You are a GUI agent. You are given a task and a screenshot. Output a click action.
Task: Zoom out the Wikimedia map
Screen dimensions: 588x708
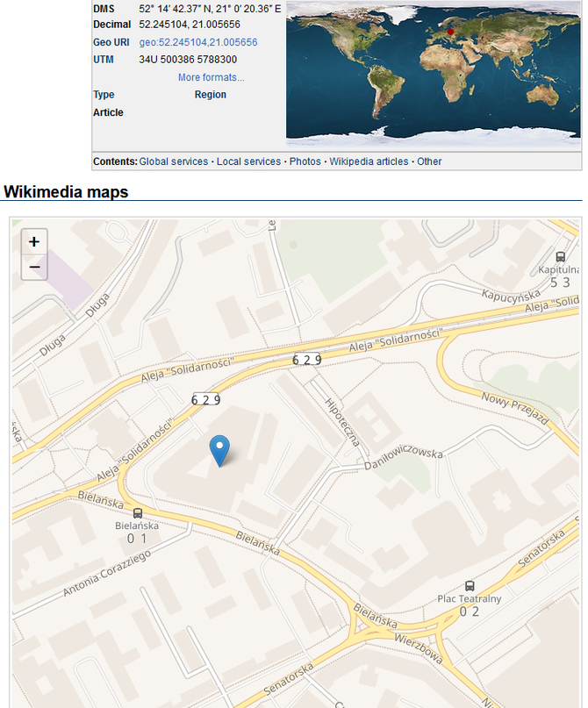pyautogui.click(x=34, y=267)
